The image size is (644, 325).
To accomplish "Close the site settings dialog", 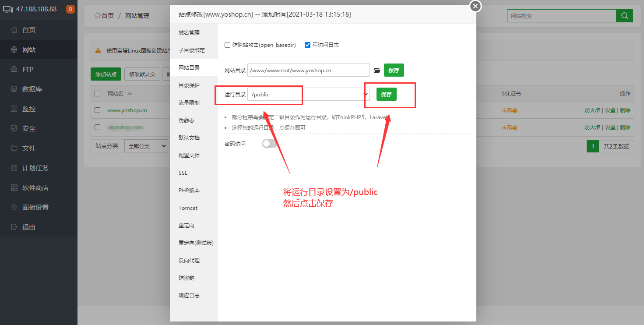I will (475, 6).
